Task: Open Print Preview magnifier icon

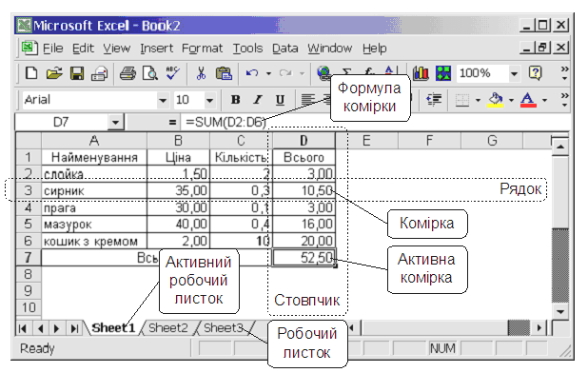Action: [150, 72]
